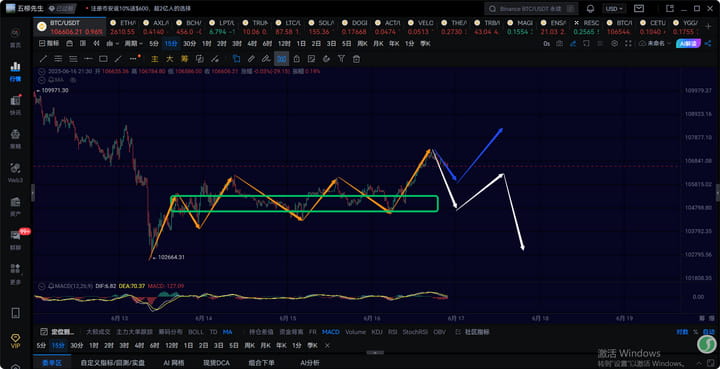Open the notification bell
Image resolution: width=720 pixels, height=369 pixels.
click(x=591, y=9)
